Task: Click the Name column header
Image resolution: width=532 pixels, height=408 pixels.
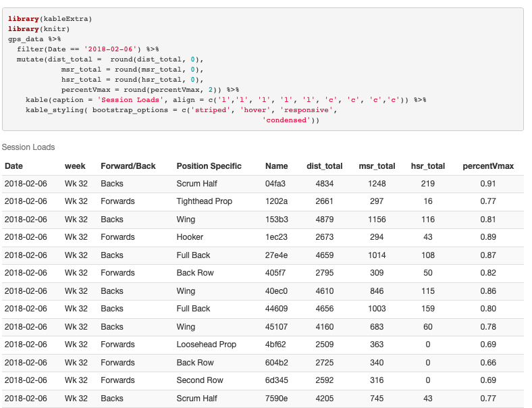Action: coord(277,165)
